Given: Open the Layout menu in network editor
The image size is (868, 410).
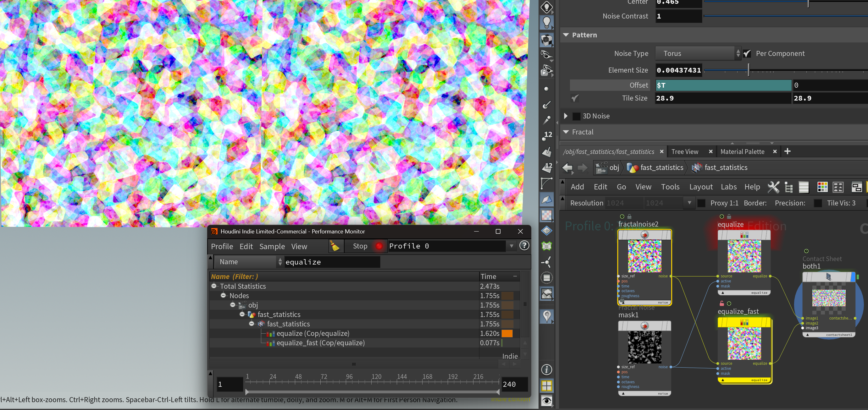Looking at the screenshot, I should coord(700,187).
